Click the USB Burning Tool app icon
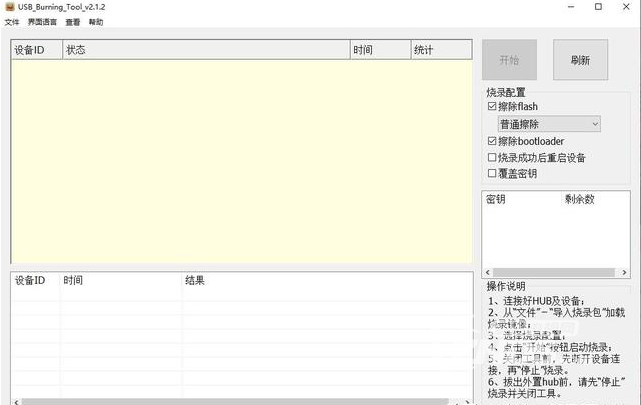The width and height of the screenshot is (641, 405). click(10, 7)
